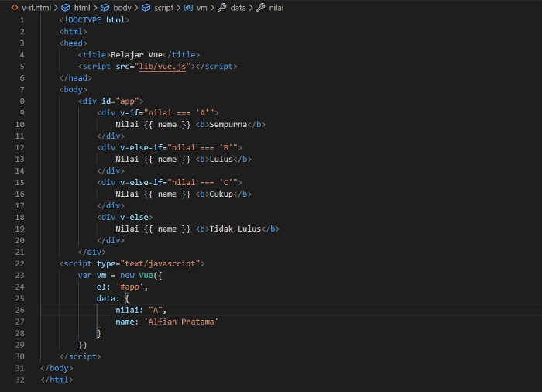This screenshot has width=542, height=392.
Task: Click the v-else attribute on line 18
Action: (134, 217)
